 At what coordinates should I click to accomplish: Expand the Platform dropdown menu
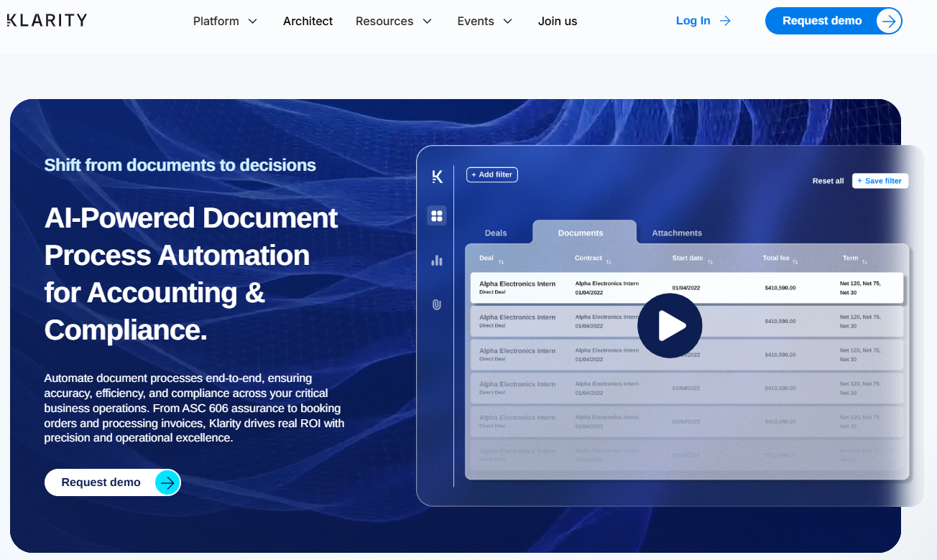(224, 21)
